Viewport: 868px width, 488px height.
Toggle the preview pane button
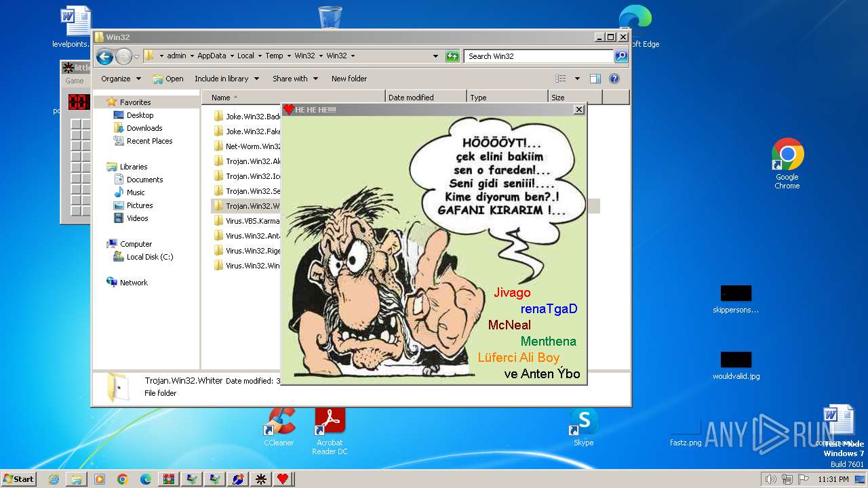coord(595,79)
